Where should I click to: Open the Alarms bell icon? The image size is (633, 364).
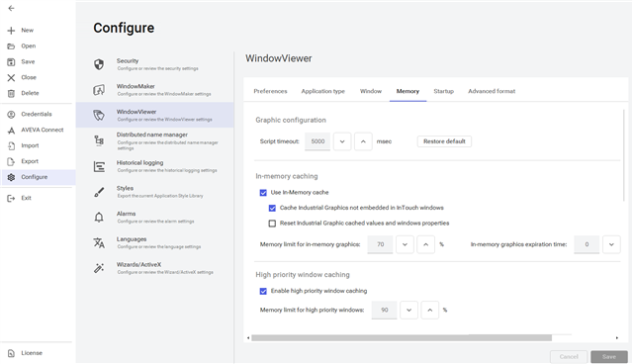pos(99,217)
